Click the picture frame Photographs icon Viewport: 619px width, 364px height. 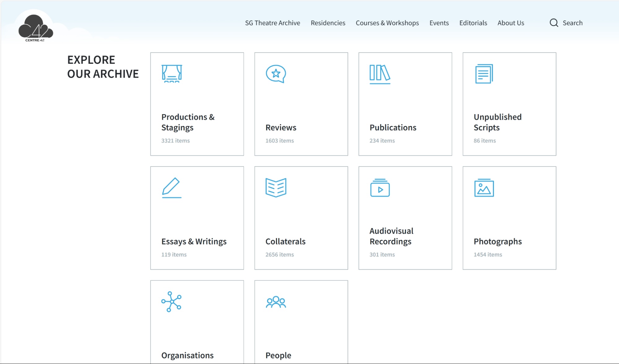(484, 188)
